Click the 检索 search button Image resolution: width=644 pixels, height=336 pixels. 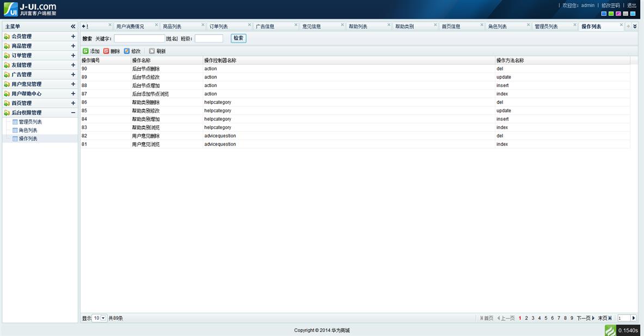click(238, 38)
